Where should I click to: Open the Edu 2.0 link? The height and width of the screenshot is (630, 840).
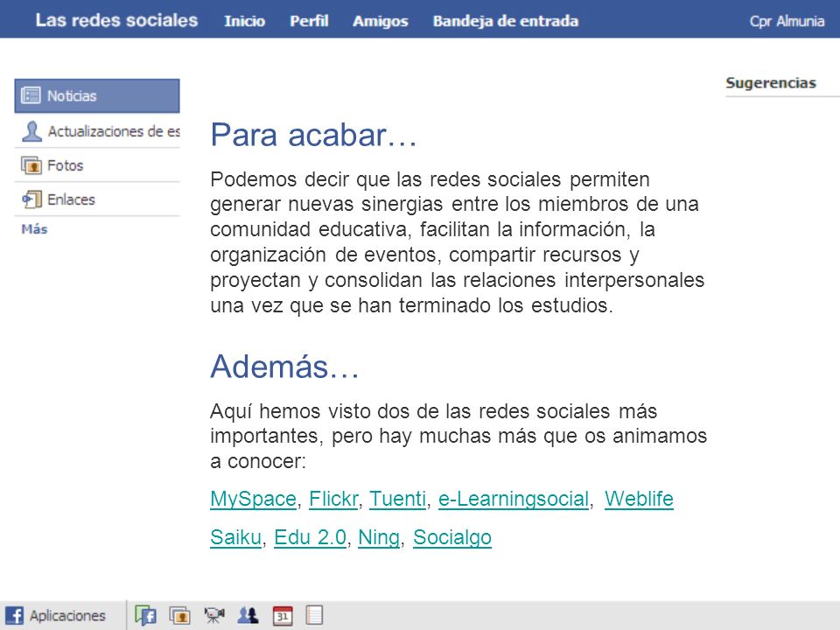tap(310, 537)
